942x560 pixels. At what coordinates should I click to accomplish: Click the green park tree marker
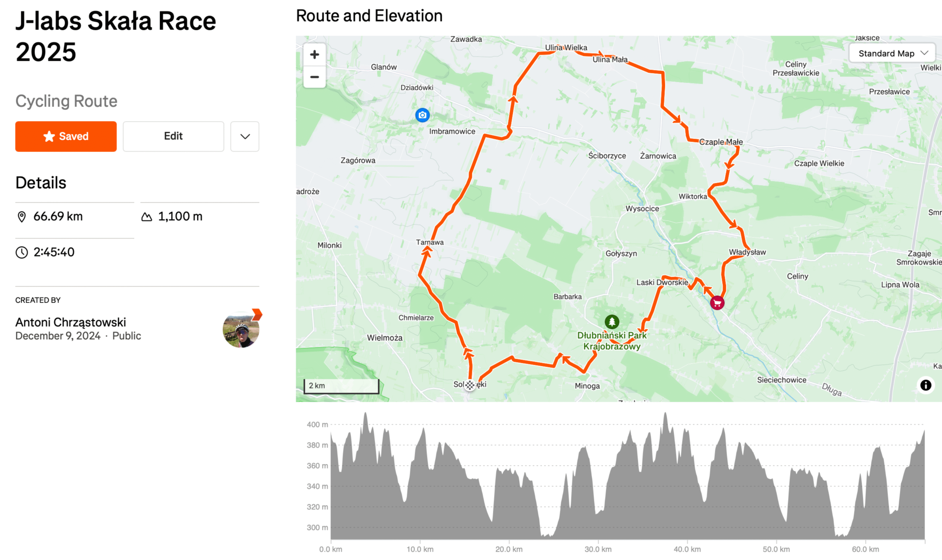[x=612, y=322]
